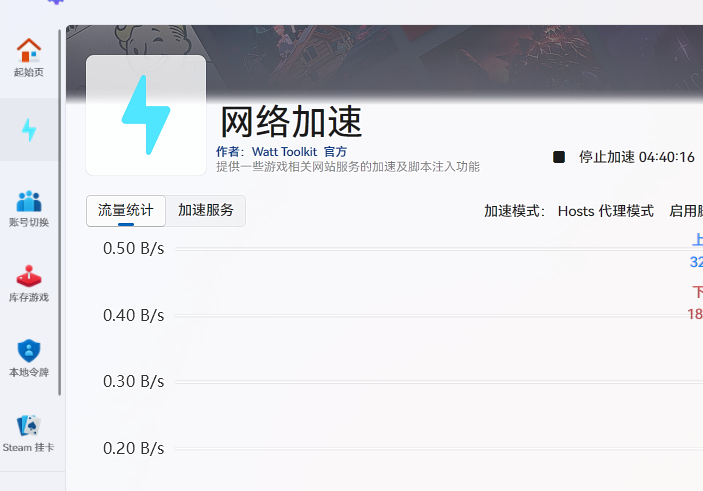
Task: Click the 0.40 B/s axis label
Action: point(134,315)
